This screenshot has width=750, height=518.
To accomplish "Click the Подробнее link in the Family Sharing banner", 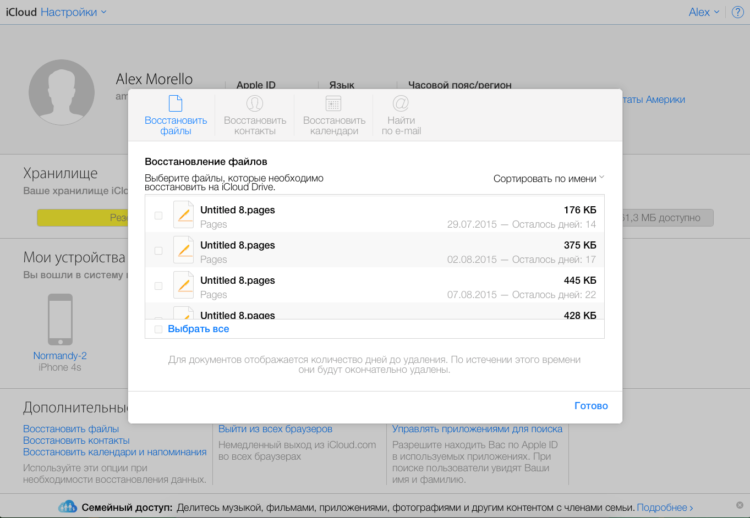I will [x=665, y=507].
